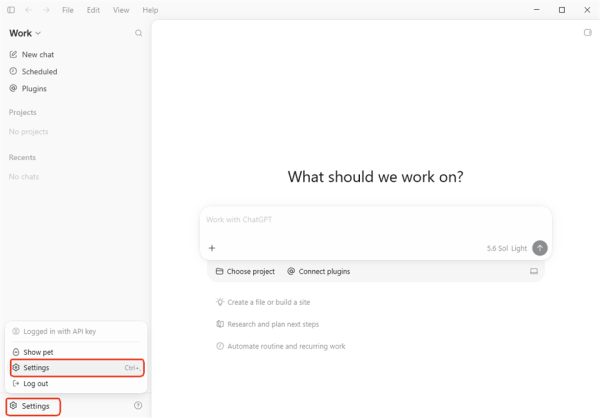Click the No chats text
Viewport: 600px width, 418px height.
point(24,176)
